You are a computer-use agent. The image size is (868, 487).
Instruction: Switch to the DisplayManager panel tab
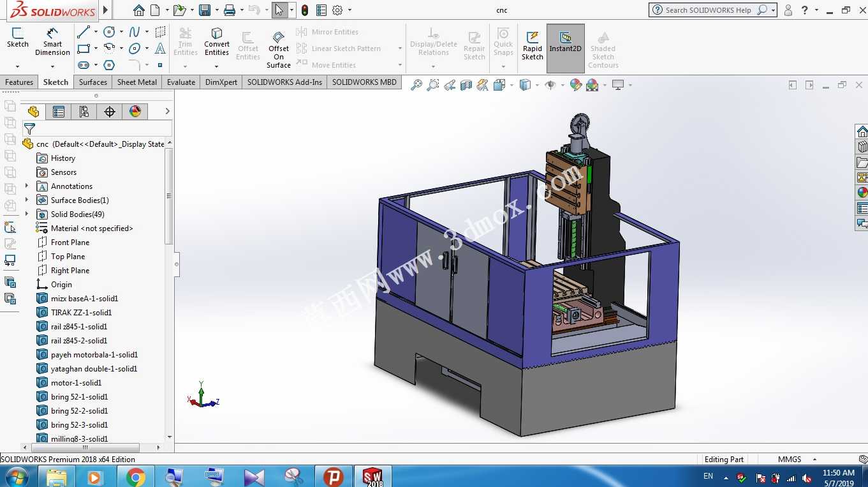tap(135, 112)
